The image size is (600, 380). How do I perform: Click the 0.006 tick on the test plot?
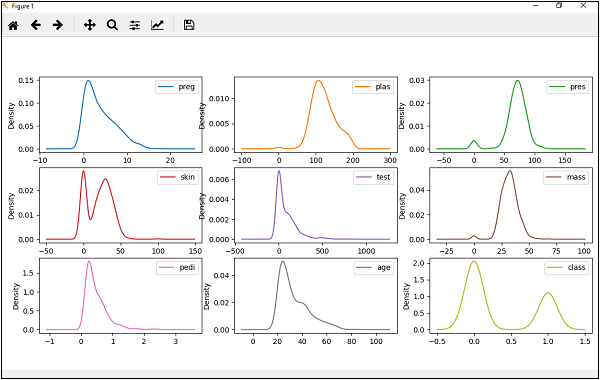tap(219, 179)
